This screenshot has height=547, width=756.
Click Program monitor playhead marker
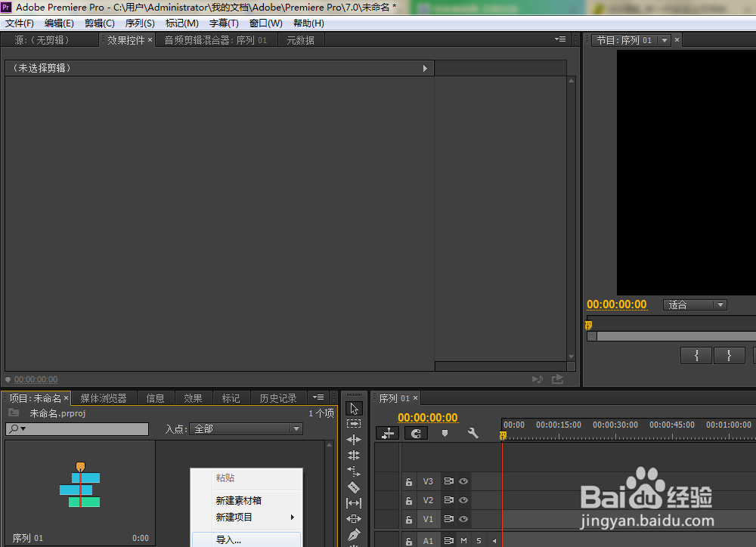coord(588,326)
